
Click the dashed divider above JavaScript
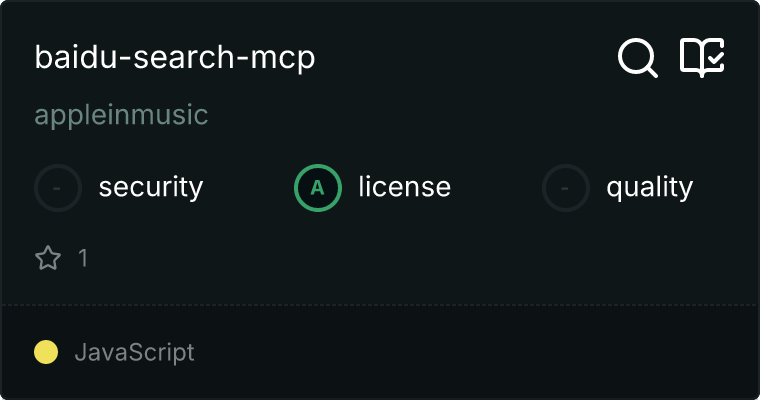point(380,304)
